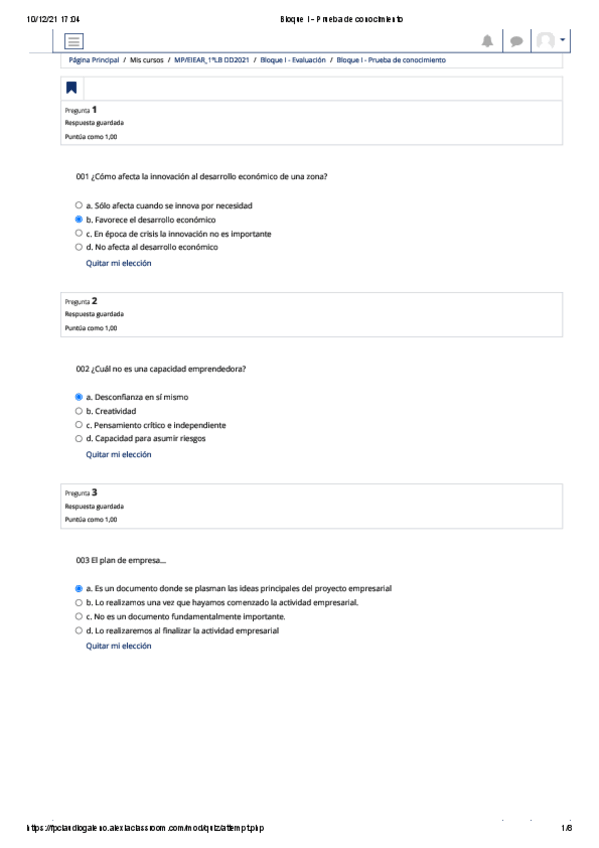Go to Página Principal breadcrumb
This screenshot has height=848, width=599.
click(94, 60)
